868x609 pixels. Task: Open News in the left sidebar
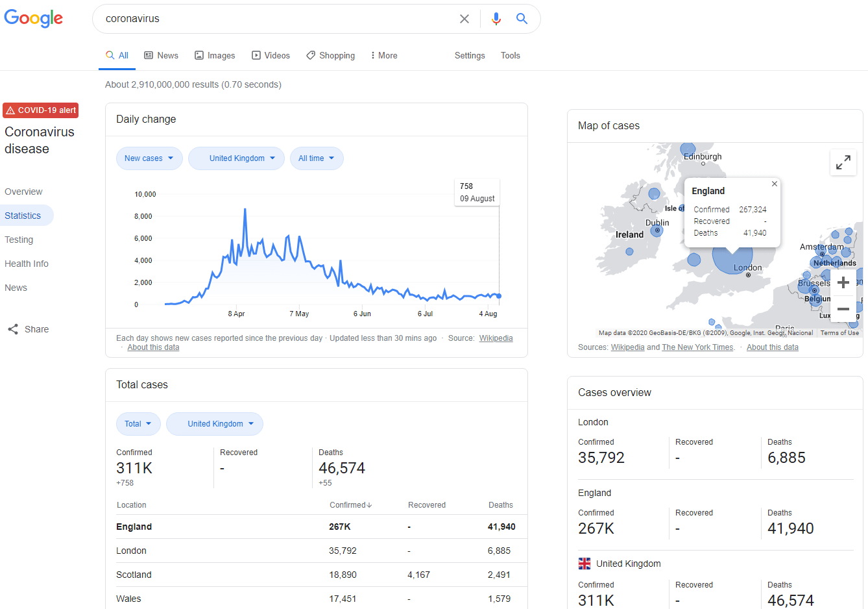pyautogui.click(x=16, y=288)
